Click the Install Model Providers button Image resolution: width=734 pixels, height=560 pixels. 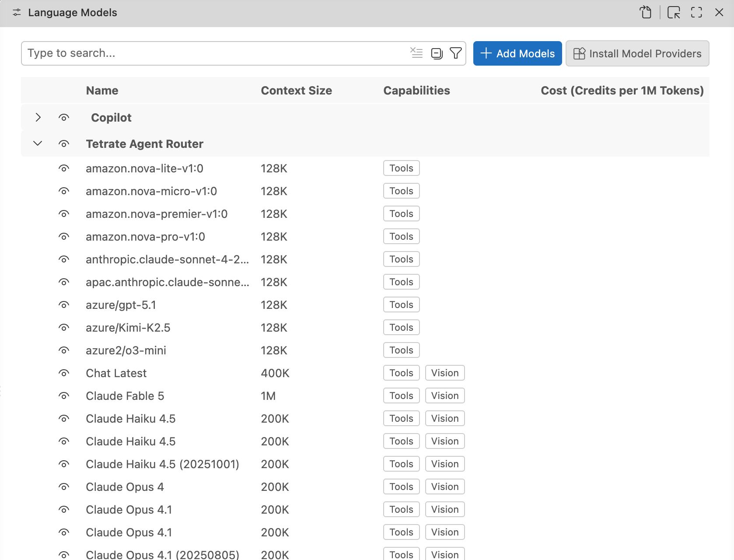637,53
